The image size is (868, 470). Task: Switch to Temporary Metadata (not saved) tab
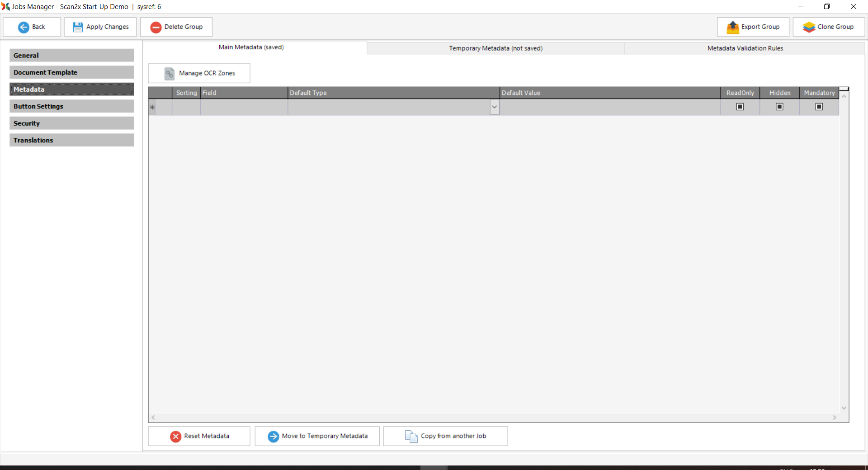click(x=495, y=48)
